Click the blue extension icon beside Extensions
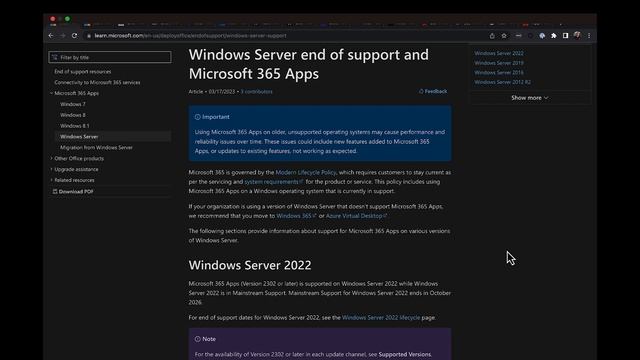 tap(542, 36)
